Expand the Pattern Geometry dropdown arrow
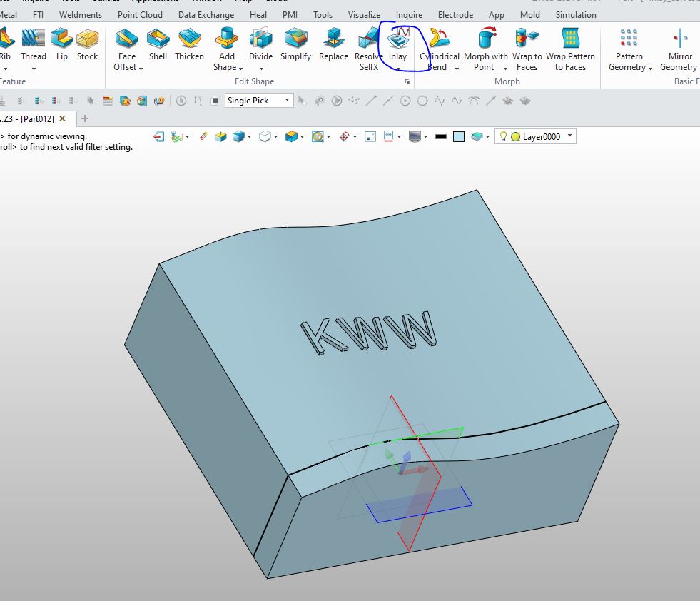 [x=650, y=69]
